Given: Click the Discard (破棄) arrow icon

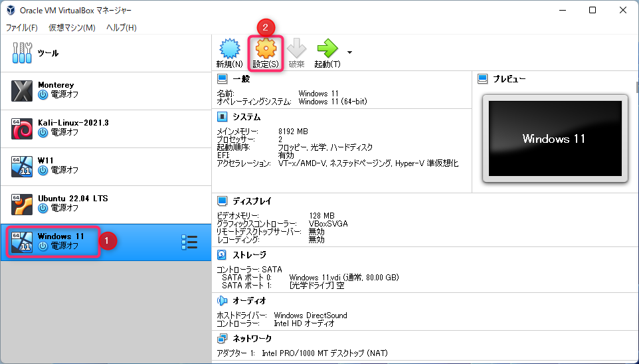Looking at the screenshot, I should tap(297, 48).
